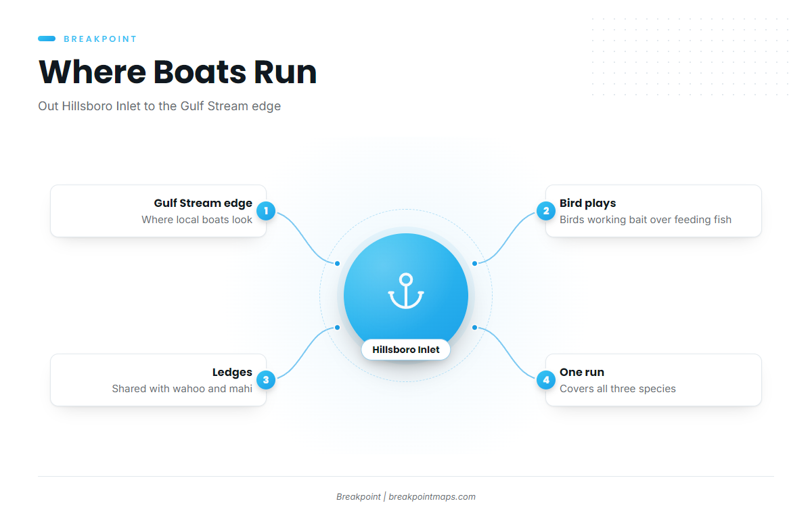Click the Hillsboro Inlet pill label
This screenshot has width=812, height=520.
(x=406, y=350)
